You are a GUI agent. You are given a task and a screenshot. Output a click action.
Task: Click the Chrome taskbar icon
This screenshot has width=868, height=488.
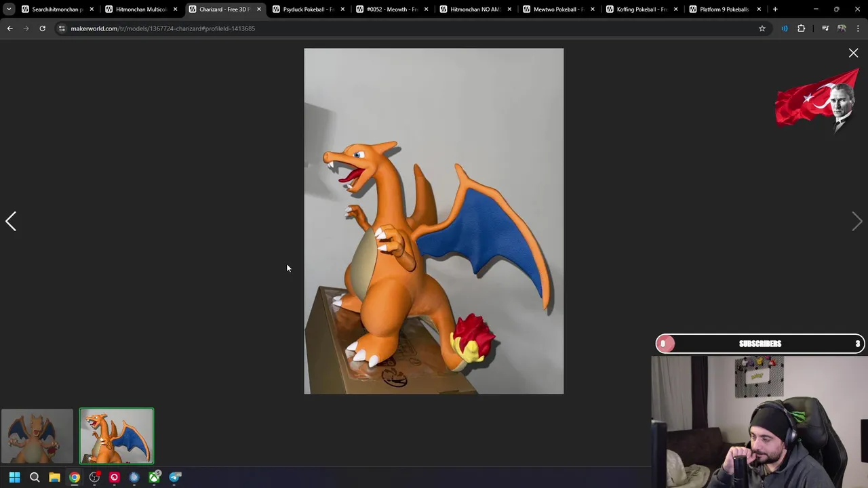[x=75, y=477]
